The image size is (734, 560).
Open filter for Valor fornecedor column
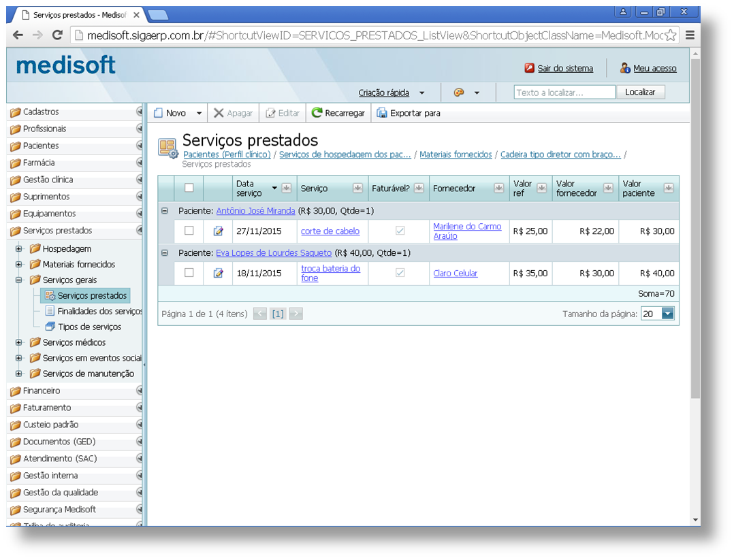coord(608,188)
